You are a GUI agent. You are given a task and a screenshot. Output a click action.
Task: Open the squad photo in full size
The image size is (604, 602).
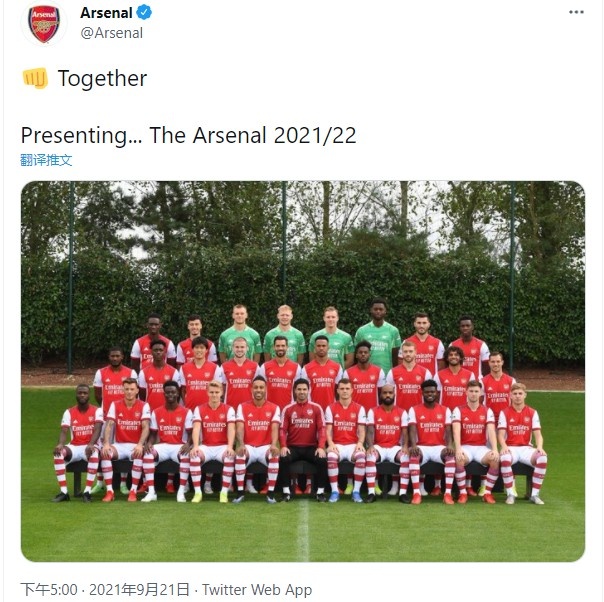(302, 370)
